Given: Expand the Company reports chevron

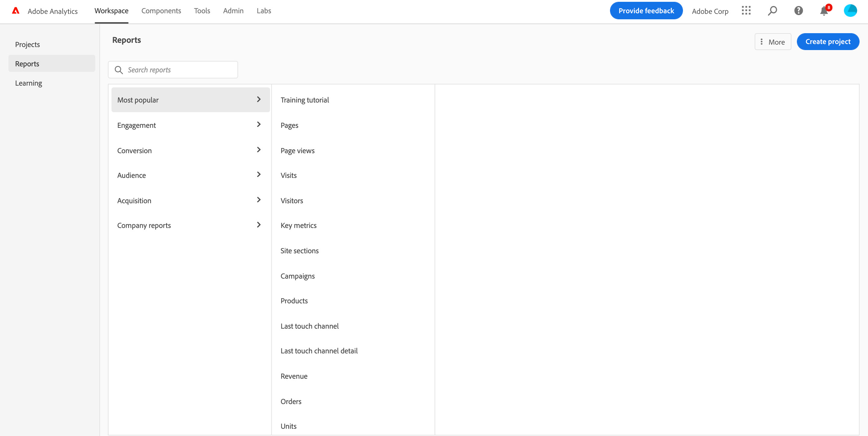Looking at the screenshot, I should (x=259, y=225).
